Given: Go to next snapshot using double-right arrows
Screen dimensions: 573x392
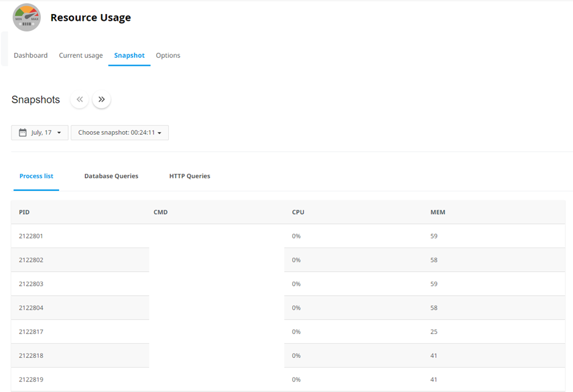Looking at the screenshot, I should coord(102,99).
